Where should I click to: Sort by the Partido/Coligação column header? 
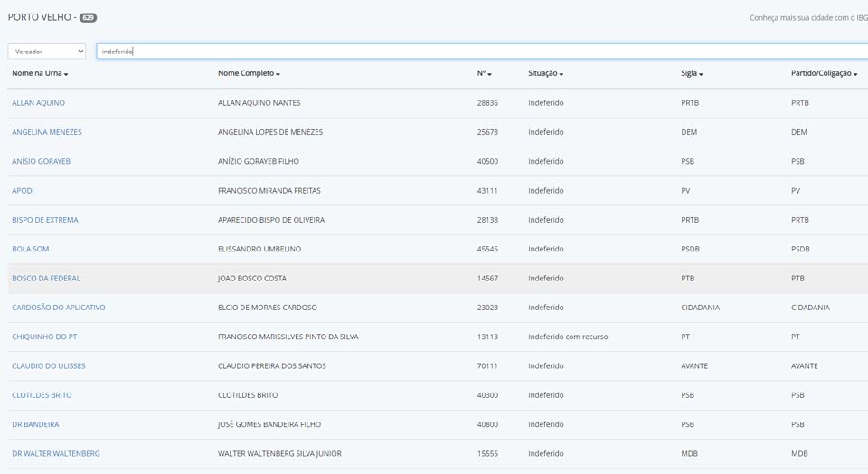click(824, 73)
